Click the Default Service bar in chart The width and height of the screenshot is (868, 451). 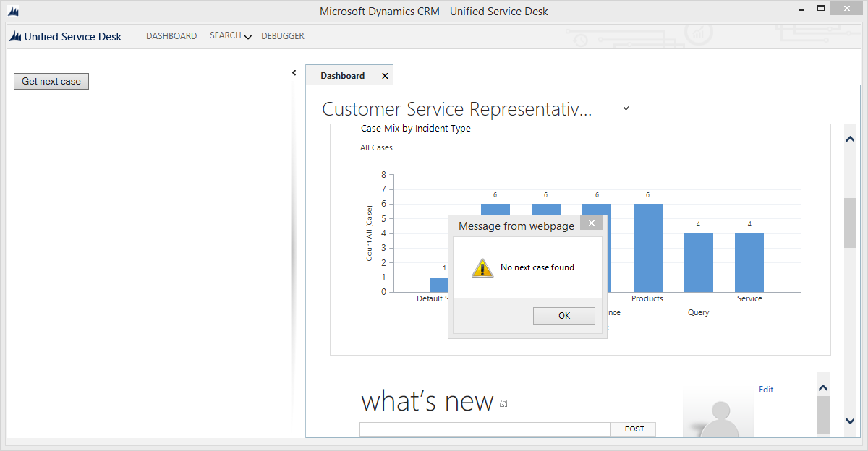[438, 285]
